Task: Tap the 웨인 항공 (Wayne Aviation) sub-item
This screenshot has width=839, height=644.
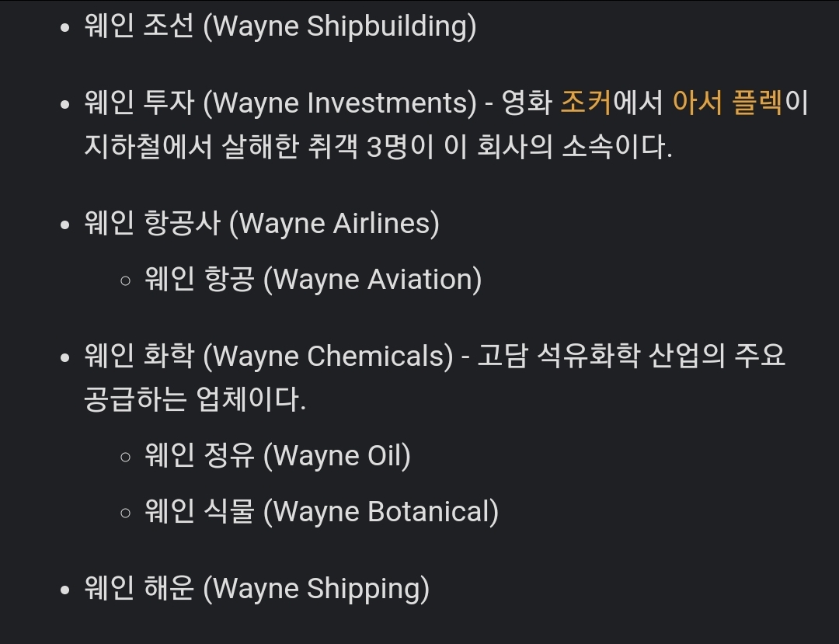Action: (313, 280)
